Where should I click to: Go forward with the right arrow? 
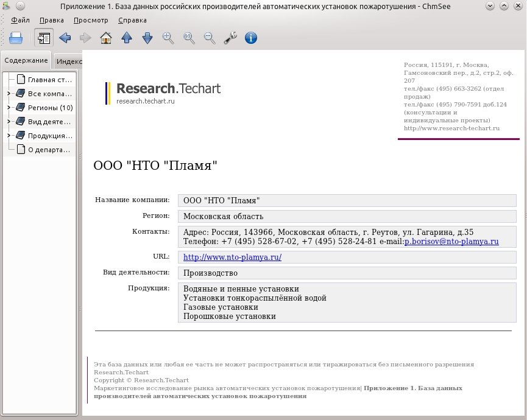click(85, 38)
